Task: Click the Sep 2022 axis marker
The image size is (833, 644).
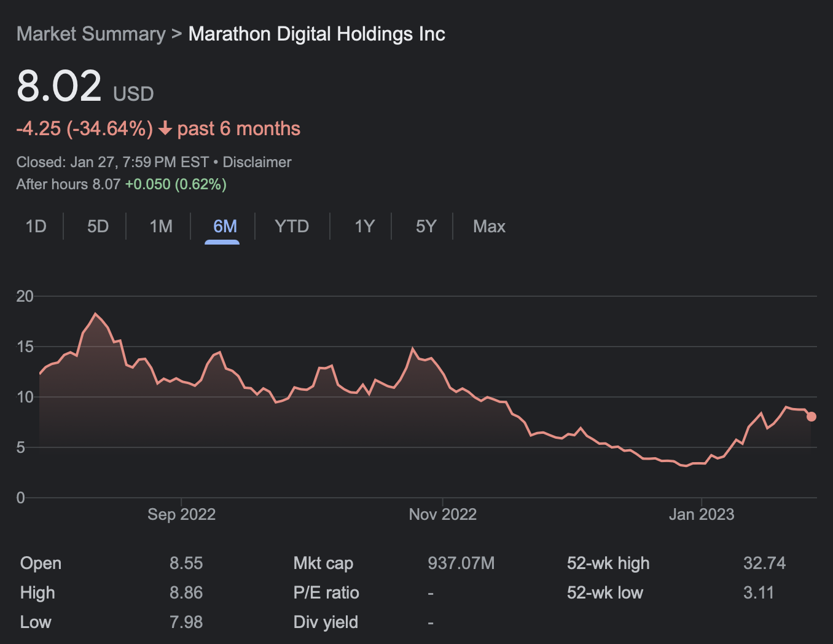Action: (x=181, y=514)
